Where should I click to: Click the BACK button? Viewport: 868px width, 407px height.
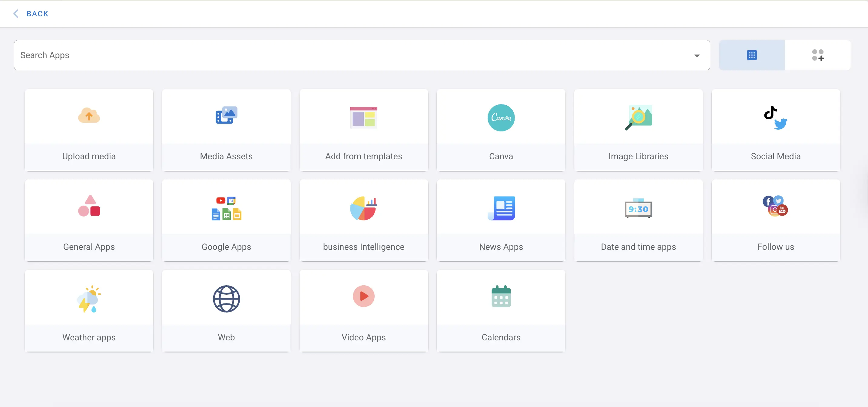(31, 14)
